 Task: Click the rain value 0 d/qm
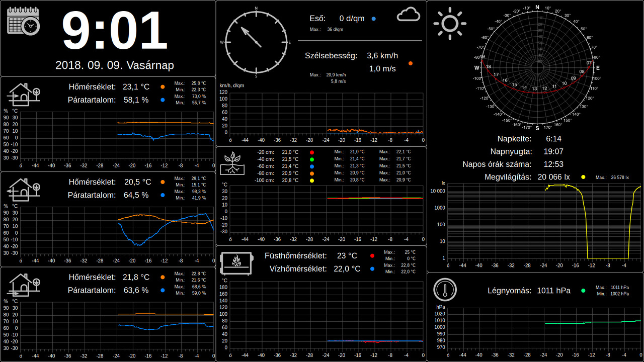pyautogui.click(x=352, y=19)
